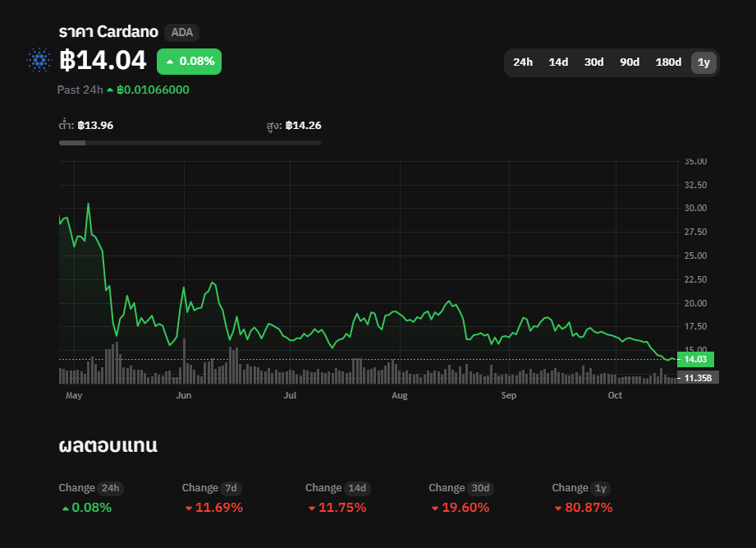
Task: Click the 11.35B volume label
Action: [698, 378]
